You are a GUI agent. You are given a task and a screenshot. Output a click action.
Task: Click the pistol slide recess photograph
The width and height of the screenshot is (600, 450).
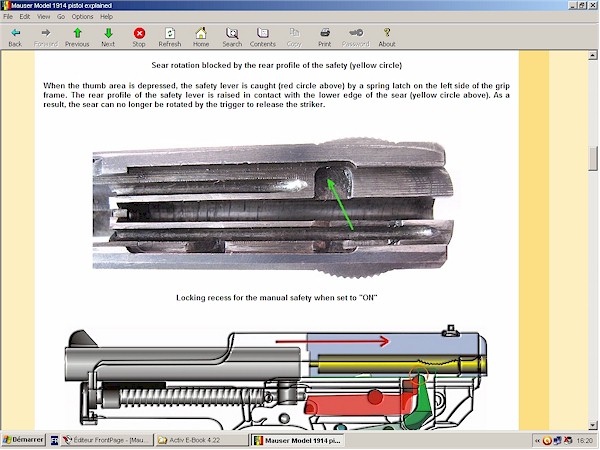pyautogui.click(x=273, y=207)
